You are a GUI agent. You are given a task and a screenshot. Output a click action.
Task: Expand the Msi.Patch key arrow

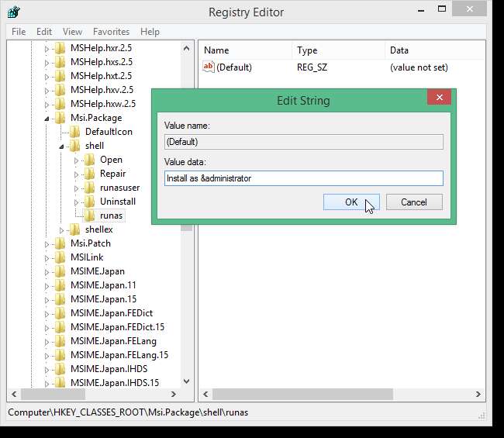coord(47,244)
